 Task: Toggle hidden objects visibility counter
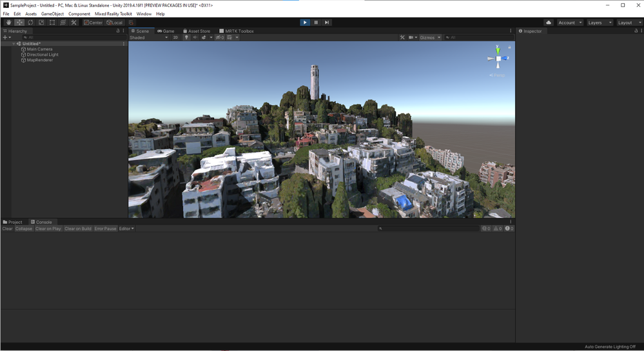(220, 37)
